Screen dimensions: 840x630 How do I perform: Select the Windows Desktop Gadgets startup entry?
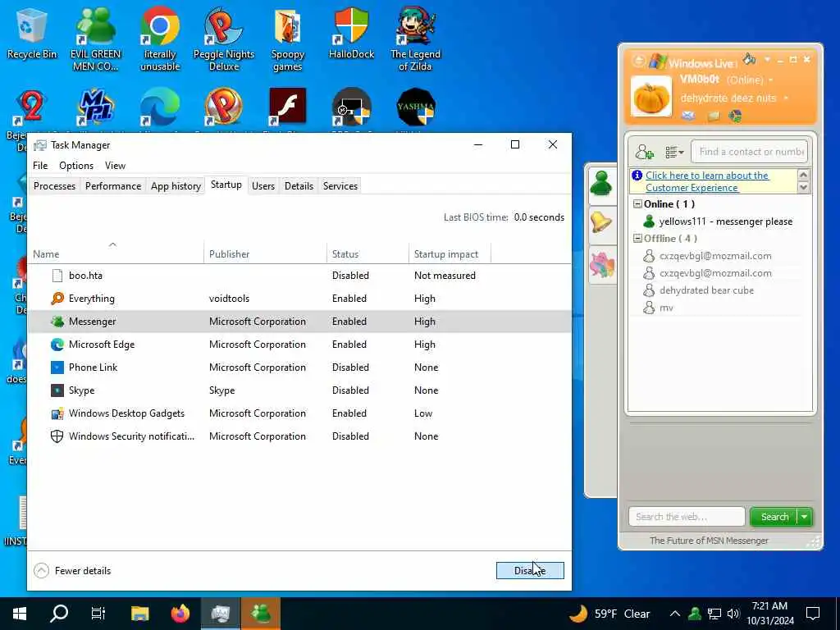pos(299,413)
